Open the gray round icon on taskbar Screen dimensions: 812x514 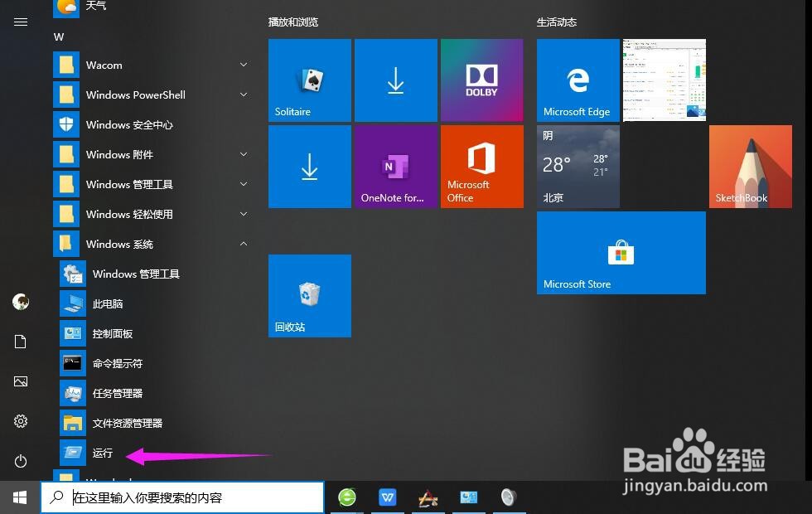(x=509, y=497)
